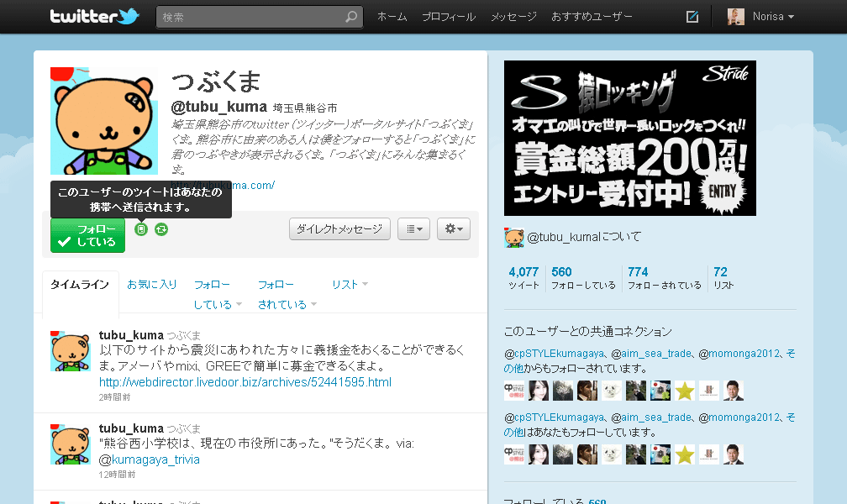Viewport: 847px width, 504px height.
Task: Click the Stride ad banner ENTRY badge
Action: click(x=722, y=192)
